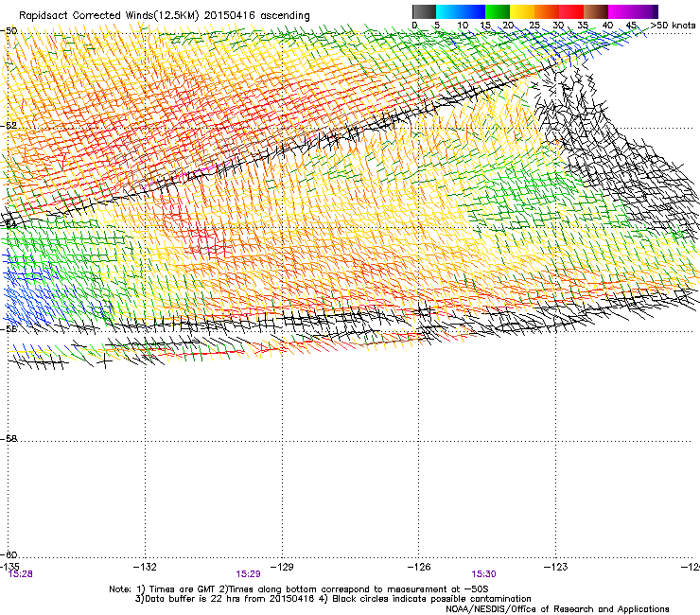Click the red 30-35 knots legend segment
This screenshot has height=615, width=700.
pyautogui.click(x=571, y=11)
